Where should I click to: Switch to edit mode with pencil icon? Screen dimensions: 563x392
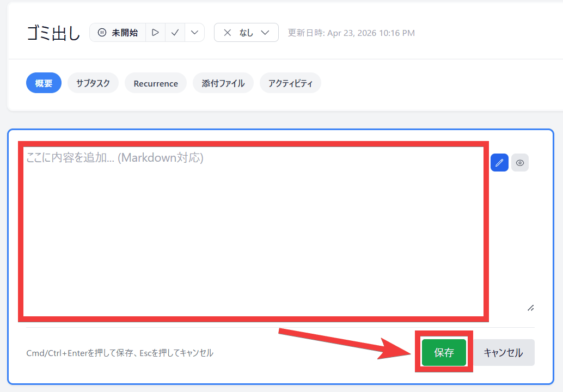(x=499, y=163)
